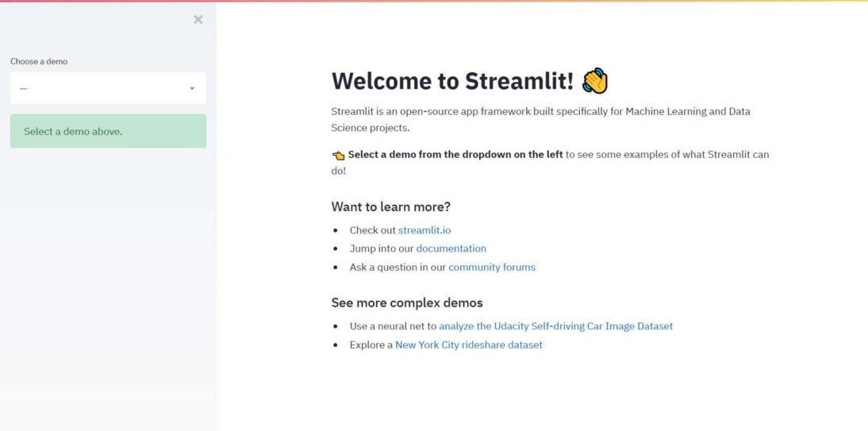Close the sidebar with the X icon
Screen dimensions: 868x431
198,19
